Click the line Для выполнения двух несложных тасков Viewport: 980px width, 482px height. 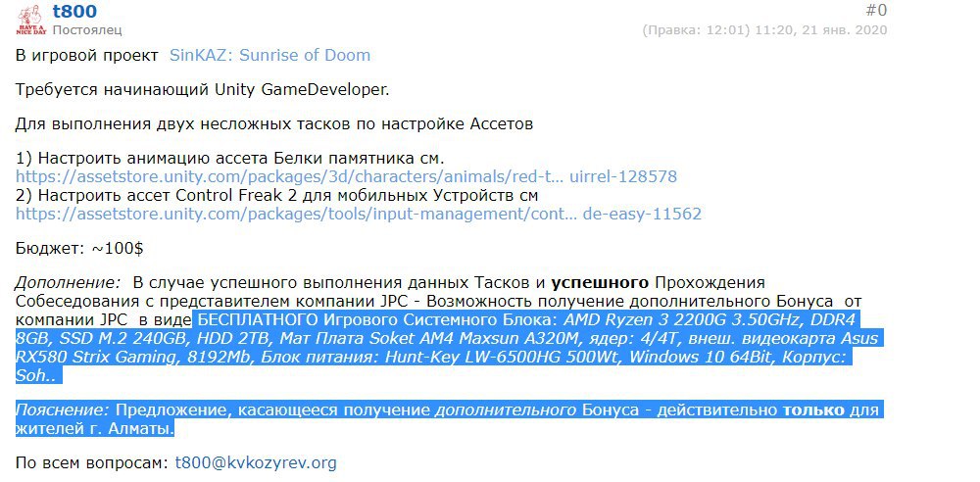click(x=274, y=124)
